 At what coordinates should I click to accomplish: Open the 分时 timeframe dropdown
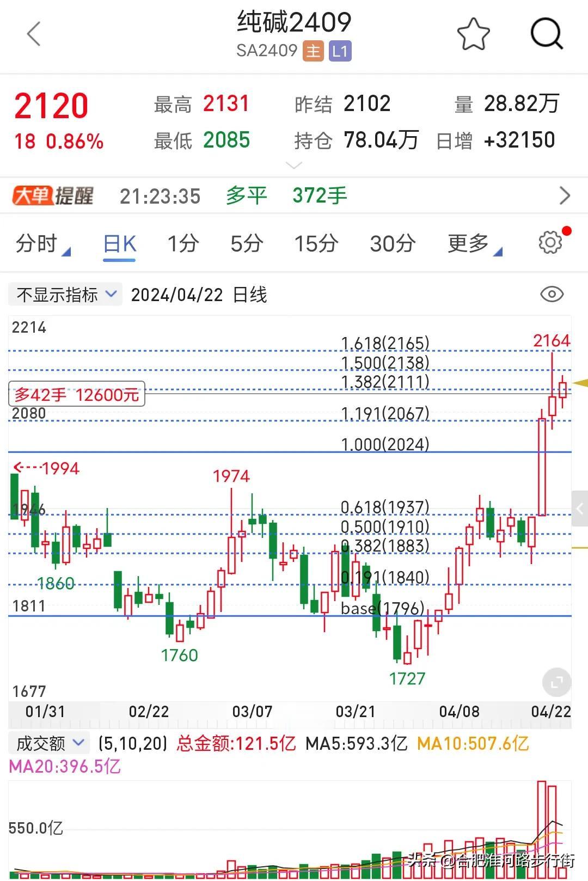tap(42, 243)
